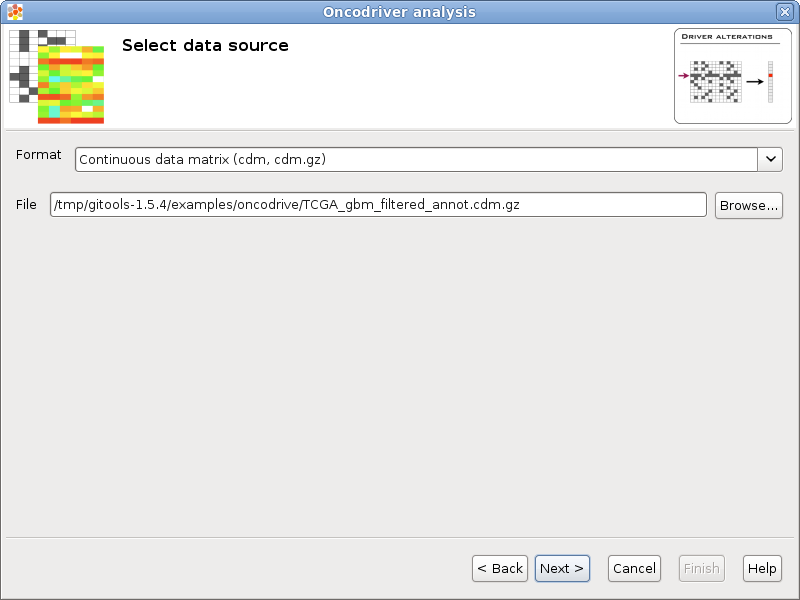This screenshot has height=600, width=800.
Task: Click the grayed-out Finish button
Action: [702, 568]
